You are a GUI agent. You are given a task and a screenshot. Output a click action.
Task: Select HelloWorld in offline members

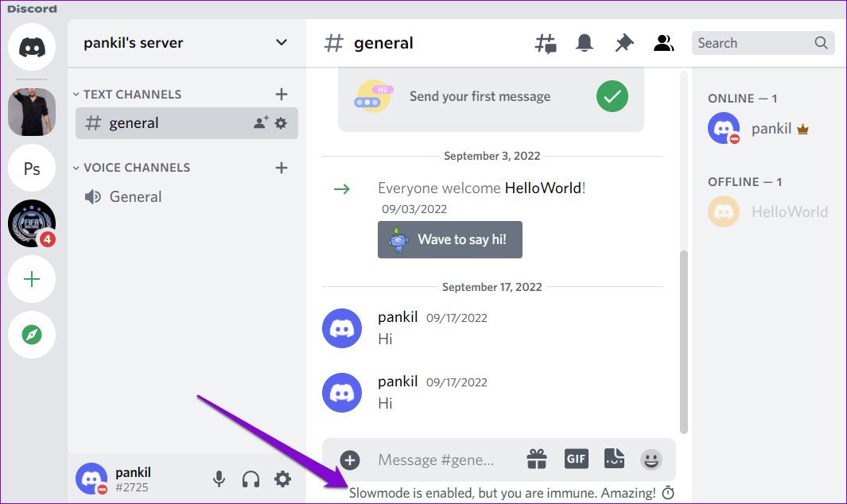point(768,211)
